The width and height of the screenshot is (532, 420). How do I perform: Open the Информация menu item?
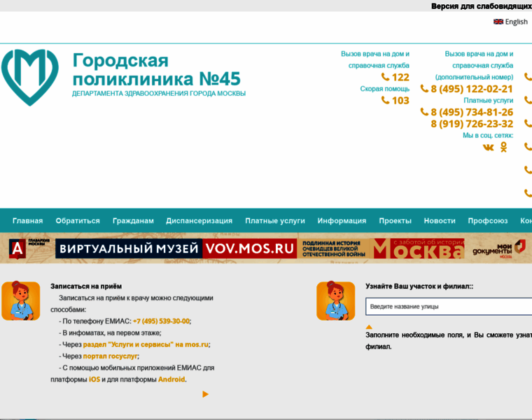(342, 220)
